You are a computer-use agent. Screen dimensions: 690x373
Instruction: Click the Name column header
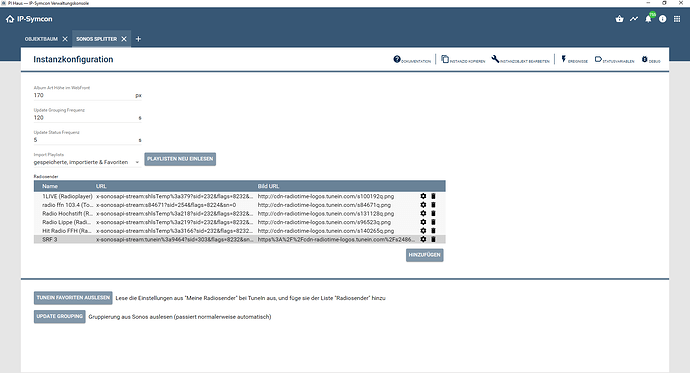(x=50, y=186)
